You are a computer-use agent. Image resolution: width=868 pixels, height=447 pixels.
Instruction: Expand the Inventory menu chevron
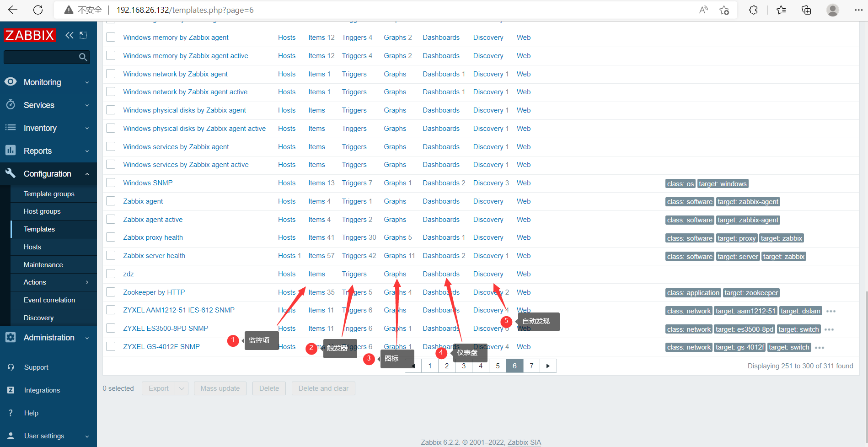click(87, 128)
